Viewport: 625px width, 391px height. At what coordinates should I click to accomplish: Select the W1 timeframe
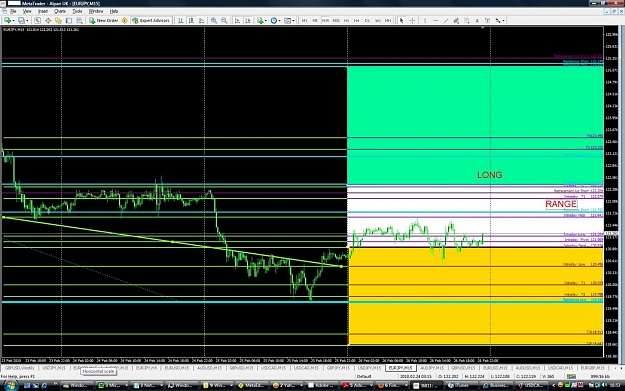pos(377,20)
